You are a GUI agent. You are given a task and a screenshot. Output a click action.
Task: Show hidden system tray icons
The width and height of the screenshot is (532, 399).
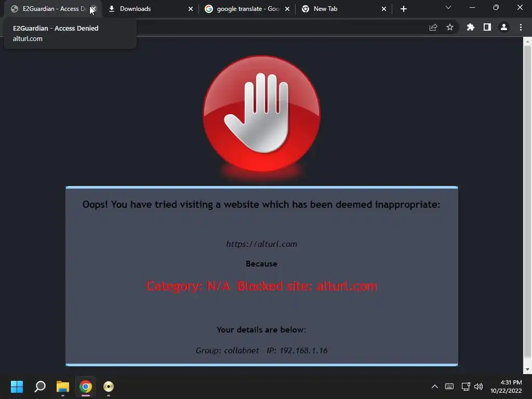click(x=435, y=387)
